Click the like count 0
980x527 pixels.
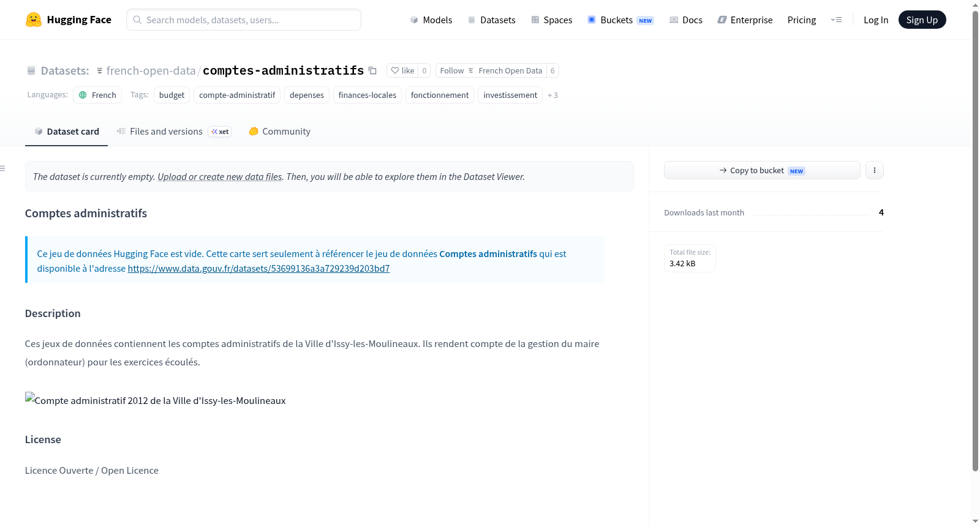[424, 70]
